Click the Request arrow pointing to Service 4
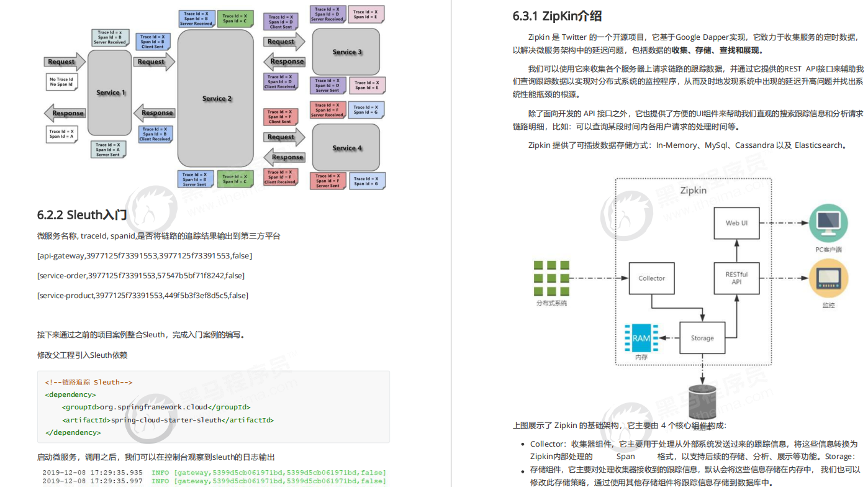This screenshot has width=868, height=487. (x=284, y=137)
